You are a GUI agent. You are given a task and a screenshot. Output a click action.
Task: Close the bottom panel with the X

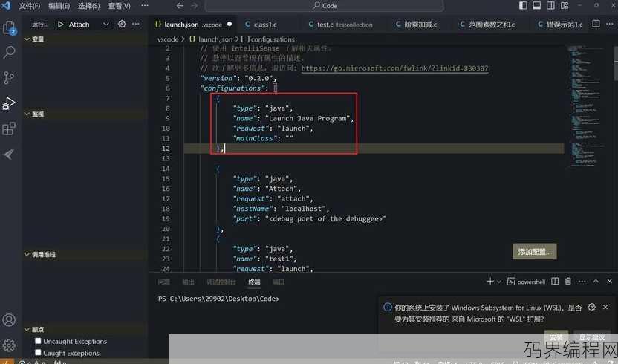pos(609,282)
